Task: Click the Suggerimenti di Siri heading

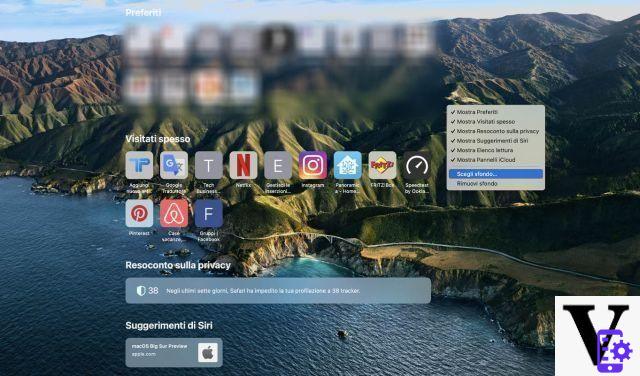Action: point(169,325)
